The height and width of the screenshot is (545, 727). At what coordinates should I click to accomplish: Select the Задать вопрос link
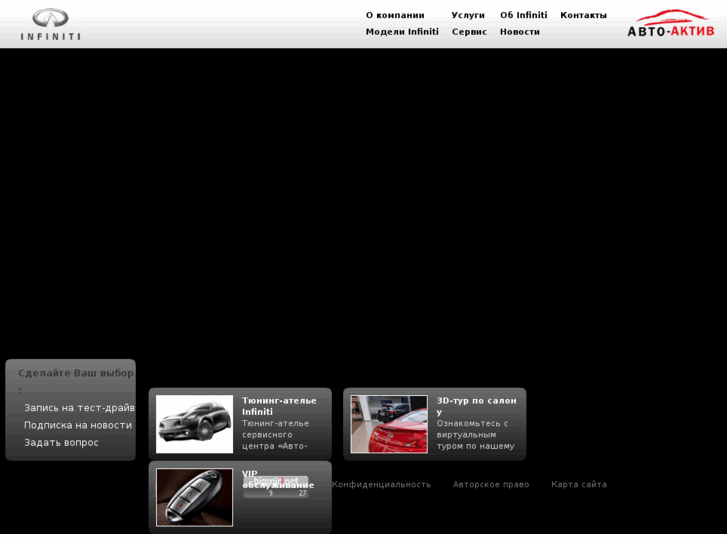click(61, 442)
